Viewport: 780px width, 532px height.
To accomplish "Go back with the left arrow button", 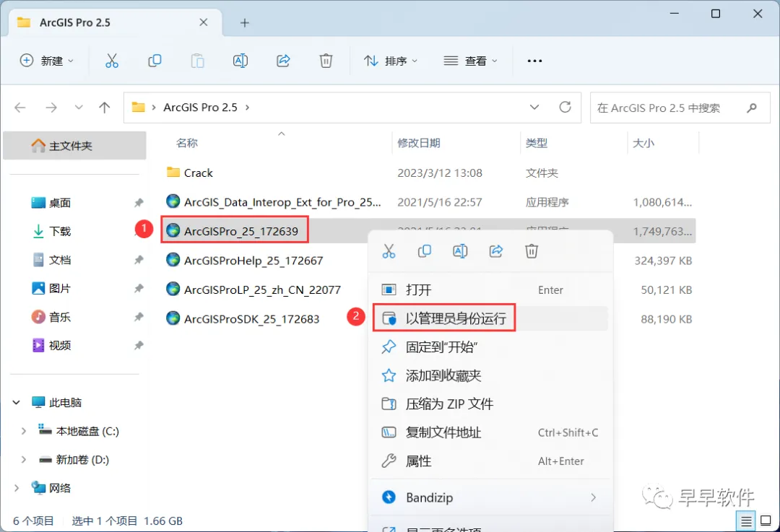I will (20, 108).
